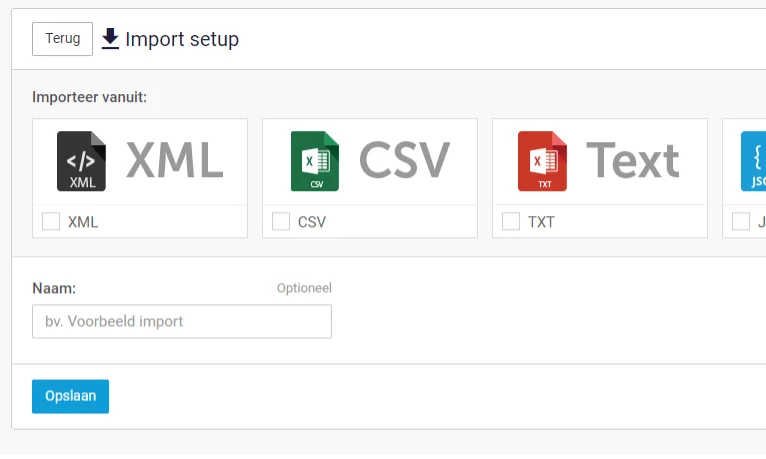This screenshot has width=766, height=459.
Task: Click the large grey XML lettering
Action: click(175, 160)
